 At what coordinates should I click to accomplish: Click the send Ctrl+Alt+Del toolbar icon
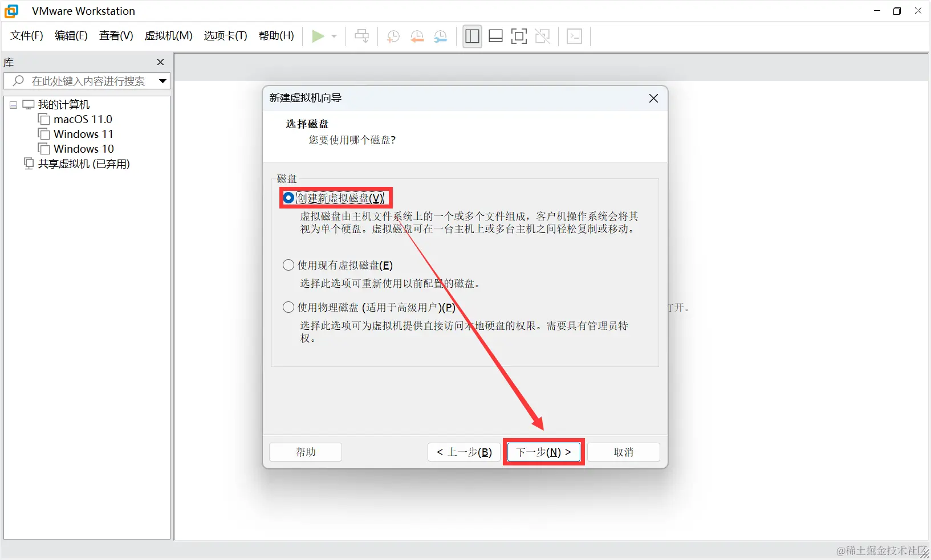coord(361,36)
